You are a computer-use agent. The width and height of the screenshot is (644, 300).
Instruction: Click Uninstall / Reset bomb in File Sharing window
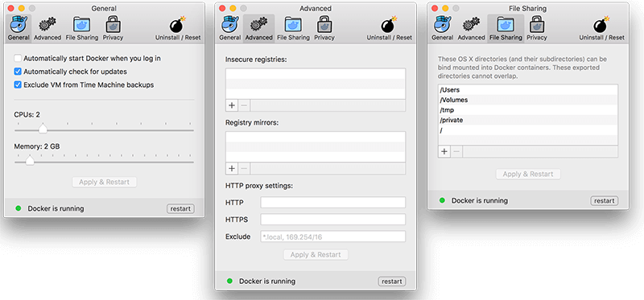tap(601, 24)
